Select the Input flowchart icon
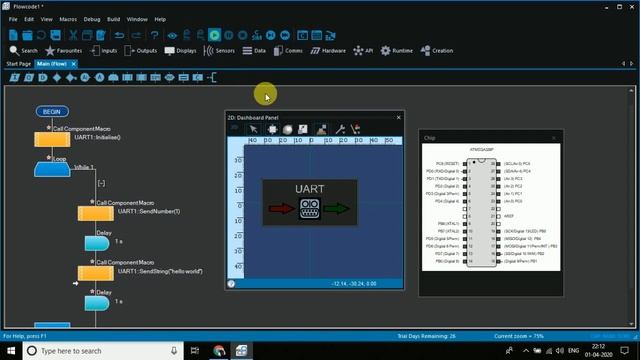640x360 pixels. [15, 78]
